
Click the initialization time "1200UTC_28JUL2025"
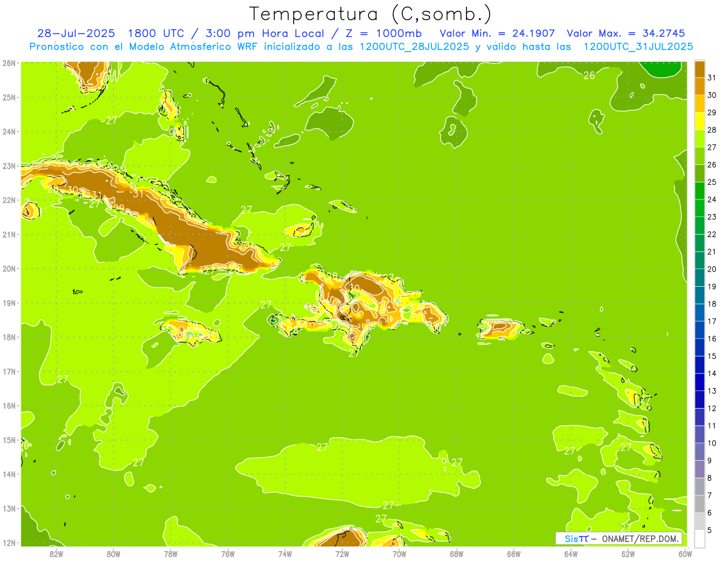click(x=413, y=47)
